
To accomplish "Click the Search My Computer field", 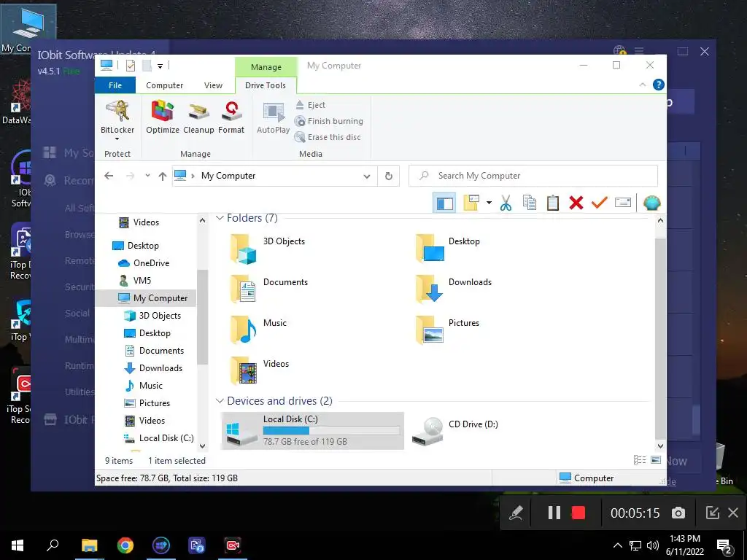I will click(533, 176).
